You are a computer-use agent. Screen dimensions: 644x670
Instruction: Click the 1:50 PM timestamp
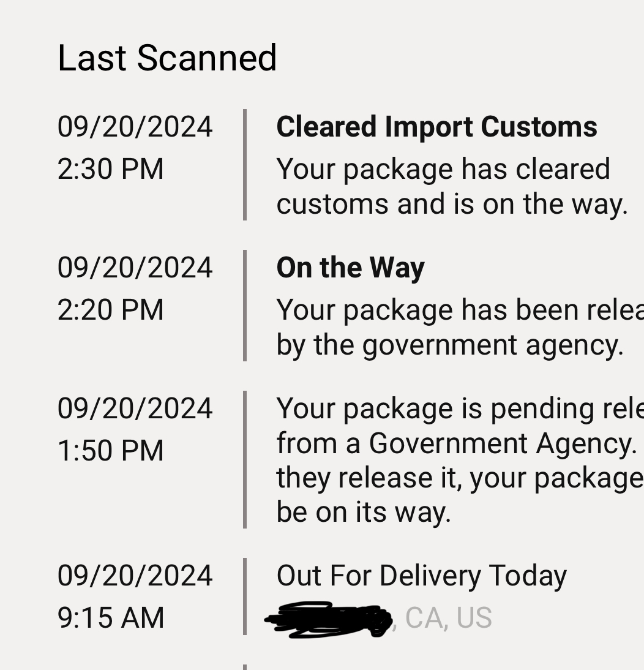111,450
